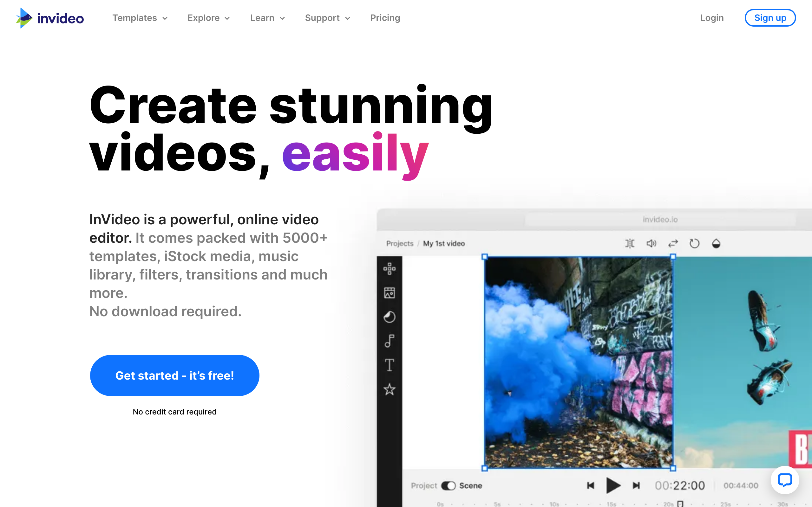Viewport: 812px width, 507px height.
Task: Click the timeline playhead marker at 20s
Action: [680, 504]
